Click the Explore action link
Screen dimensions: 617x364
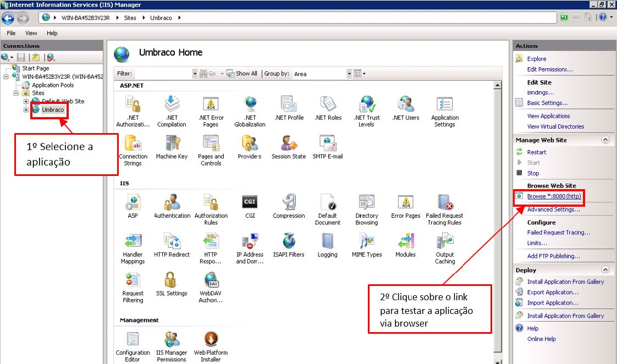tap(537, 59)
